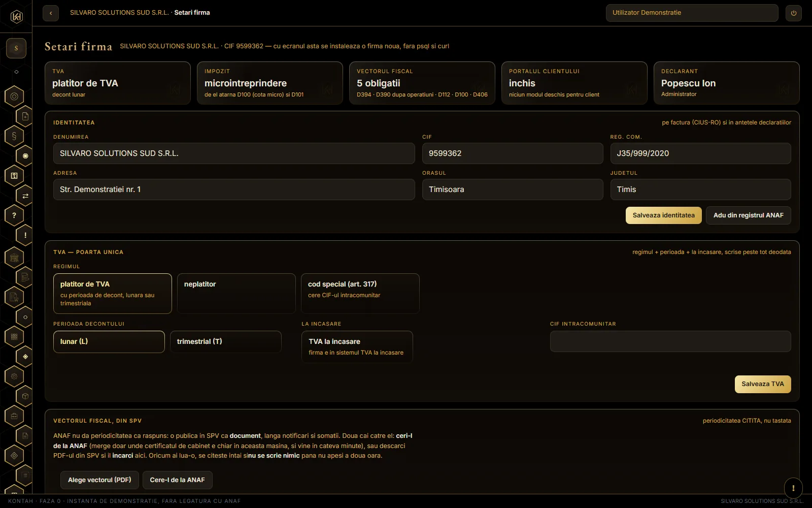Screen dimensions: 812x508
Task: Open the concentric-circles hexagon in the sidebar
Action: [x=14, y=96]
